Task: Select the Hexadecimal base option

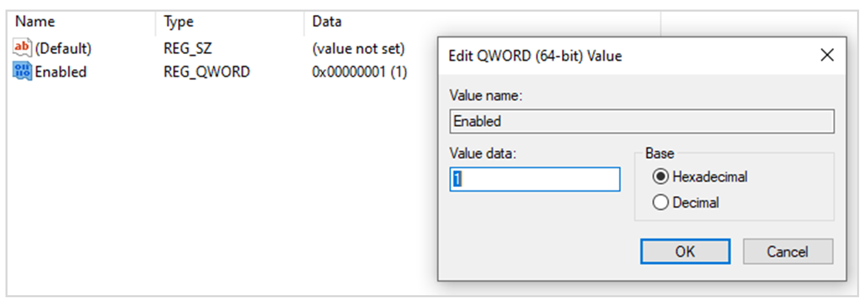Action: [661, 177]
